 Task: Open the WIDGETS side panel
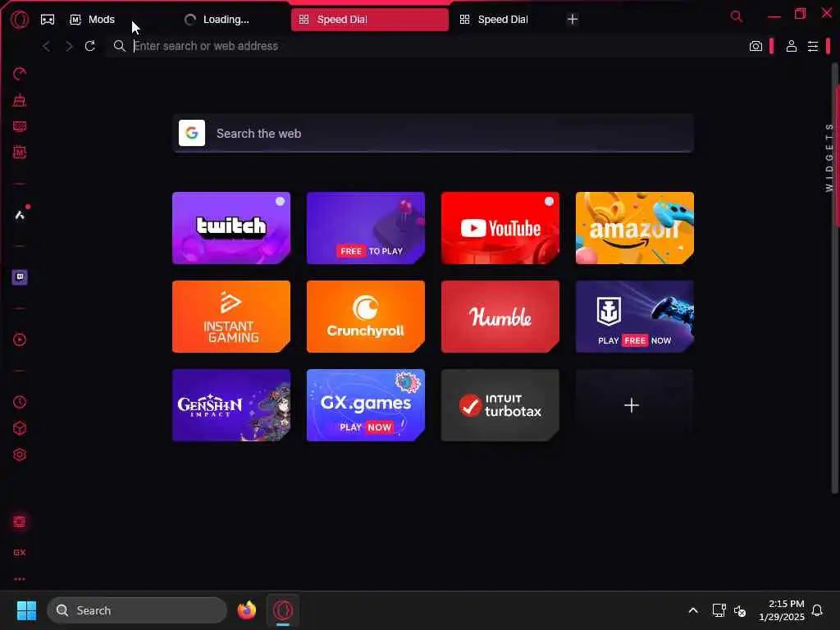[x=829, y=157]
